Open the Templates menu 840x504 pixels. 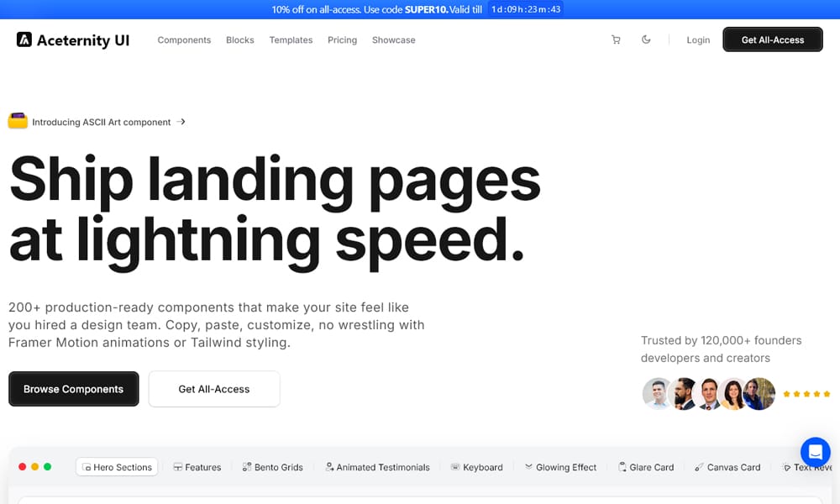pos(291,39)
